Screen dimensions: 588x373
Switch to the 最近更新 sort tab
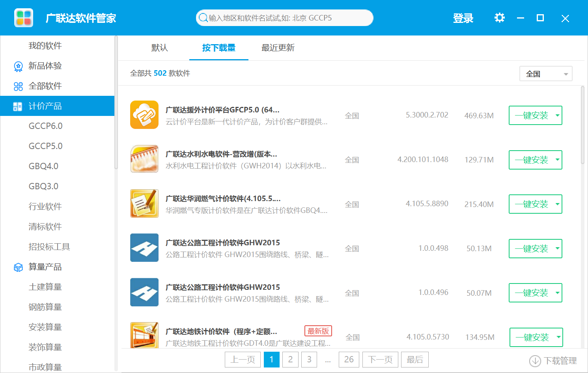point(278,48)
